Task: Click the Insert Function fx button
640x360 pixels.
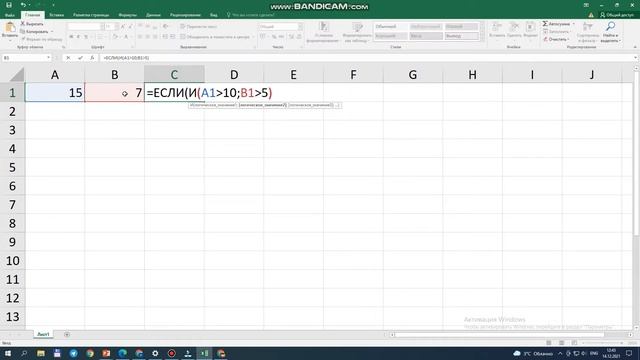Action: 92,58
